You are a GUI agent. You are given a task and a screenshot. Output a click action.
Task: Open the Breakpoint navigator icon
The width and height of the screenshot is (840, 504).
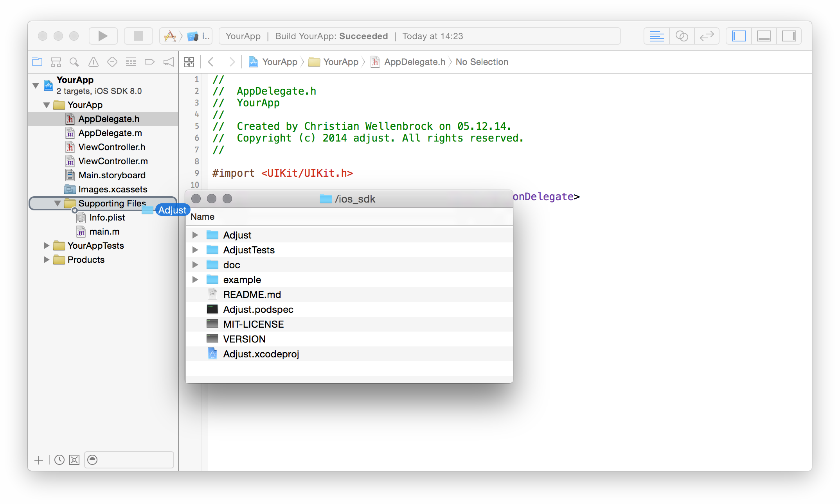149,62
